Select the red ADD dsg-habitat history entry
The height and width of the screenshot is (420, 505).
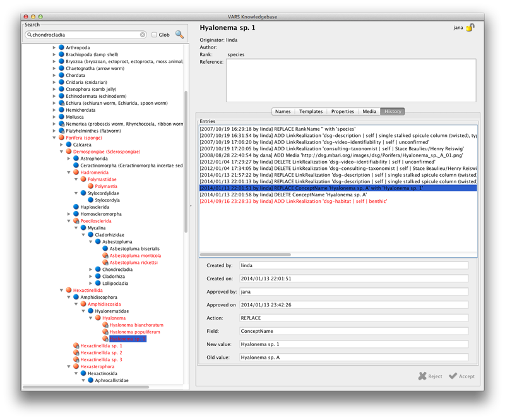[338, 201]
